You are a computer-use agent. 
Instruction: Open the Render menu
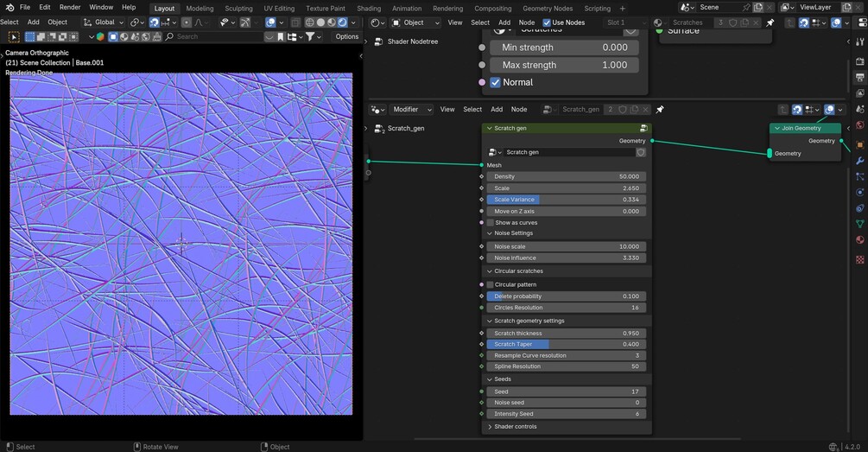tap(70, 7)
